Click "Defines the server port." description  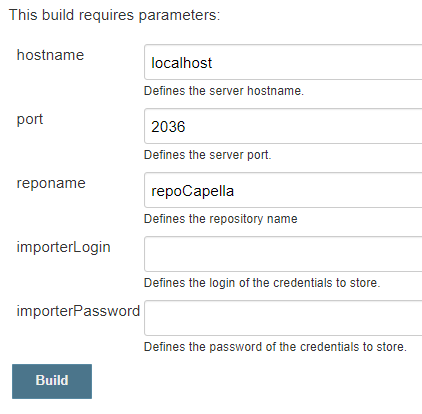[208, 155]
